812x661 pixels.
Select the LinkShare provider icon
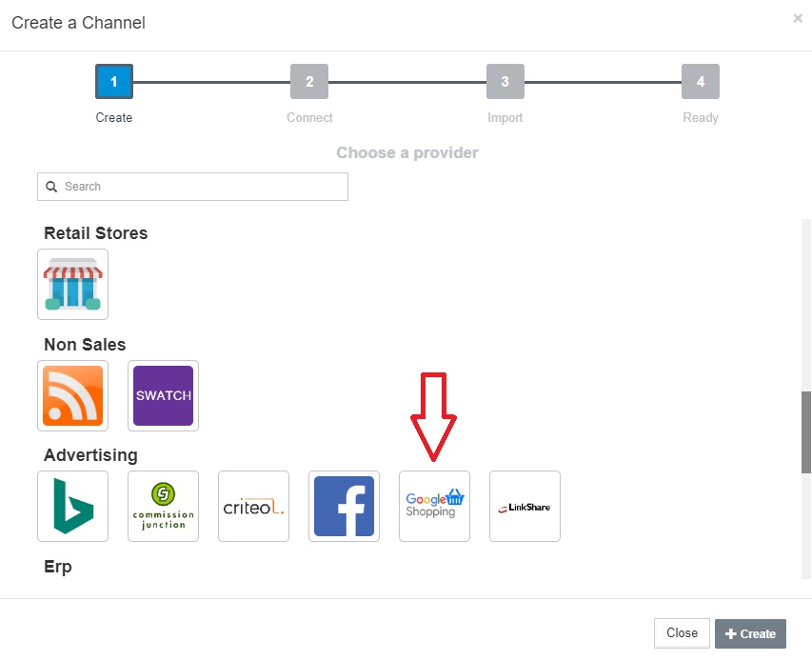click(525, 506)
